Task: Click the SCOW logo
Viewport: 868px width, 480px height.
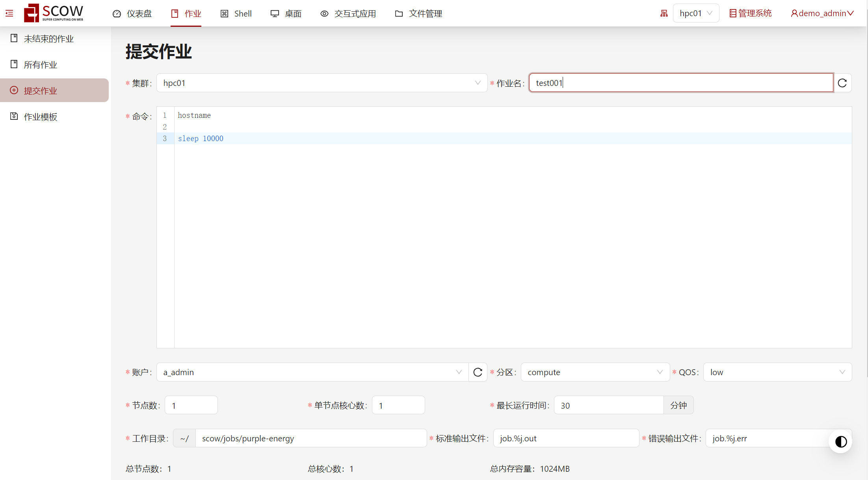Action: [54, 13]
